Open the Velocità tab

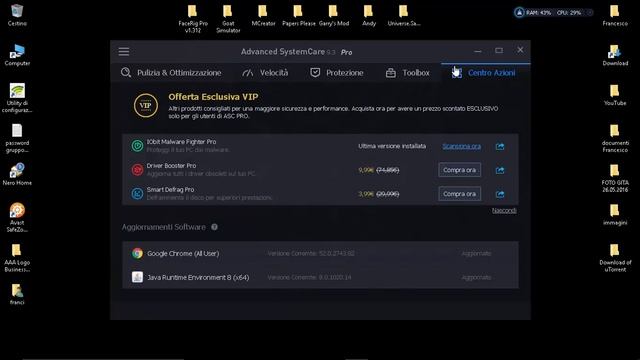click(x=265, y=73)
